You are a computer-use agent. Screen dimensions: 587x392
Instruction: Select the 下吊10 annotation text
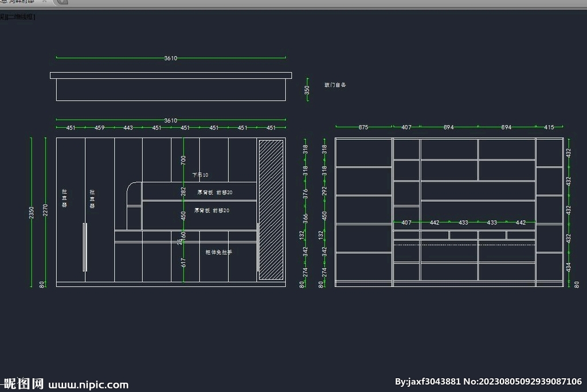[x=200, y=175]
